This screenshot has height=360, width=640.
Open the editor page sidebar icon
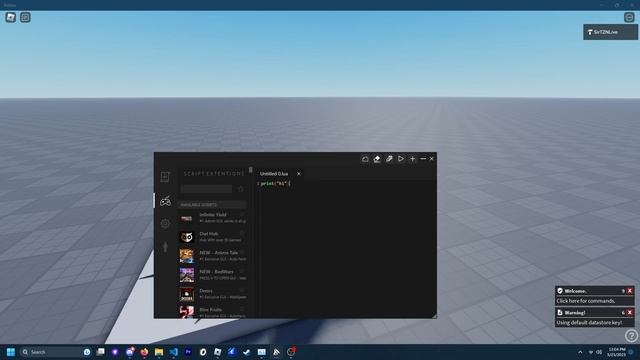click(165, 177)
